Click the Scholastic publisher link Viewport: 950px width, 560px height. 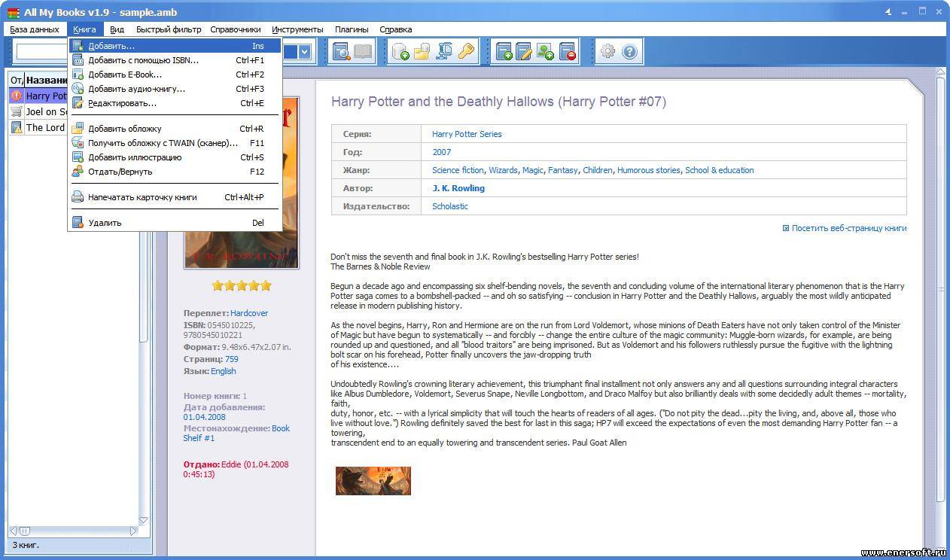click(x=450, y=206)
